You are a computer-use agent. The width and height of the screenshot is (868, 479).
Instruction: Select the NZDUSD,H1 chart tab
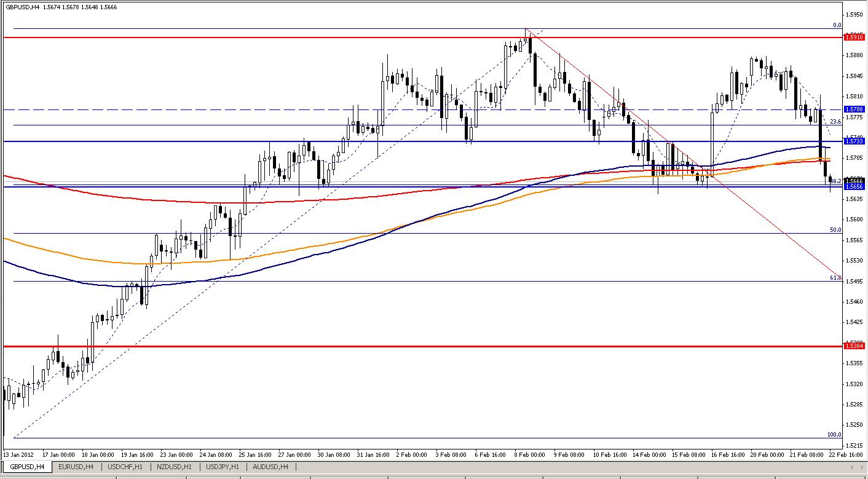tap(175, 467)
